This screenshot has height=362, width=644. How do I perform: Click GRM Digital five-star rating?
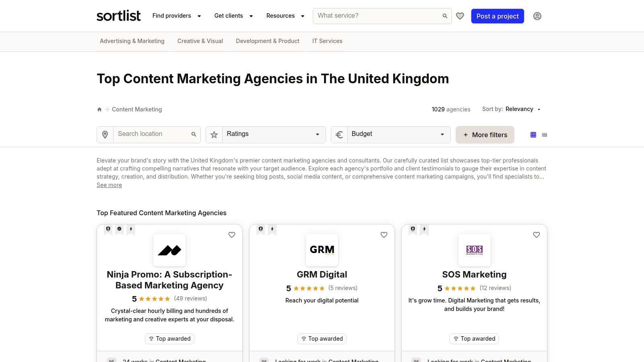(x=309, y=288)
